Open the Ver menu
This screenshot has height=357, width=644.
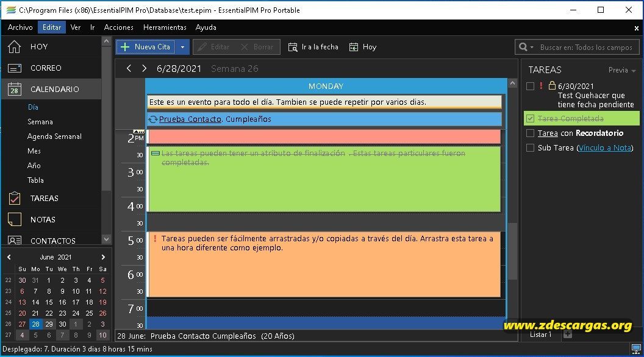pyautogui.click(x=76, y=27)
